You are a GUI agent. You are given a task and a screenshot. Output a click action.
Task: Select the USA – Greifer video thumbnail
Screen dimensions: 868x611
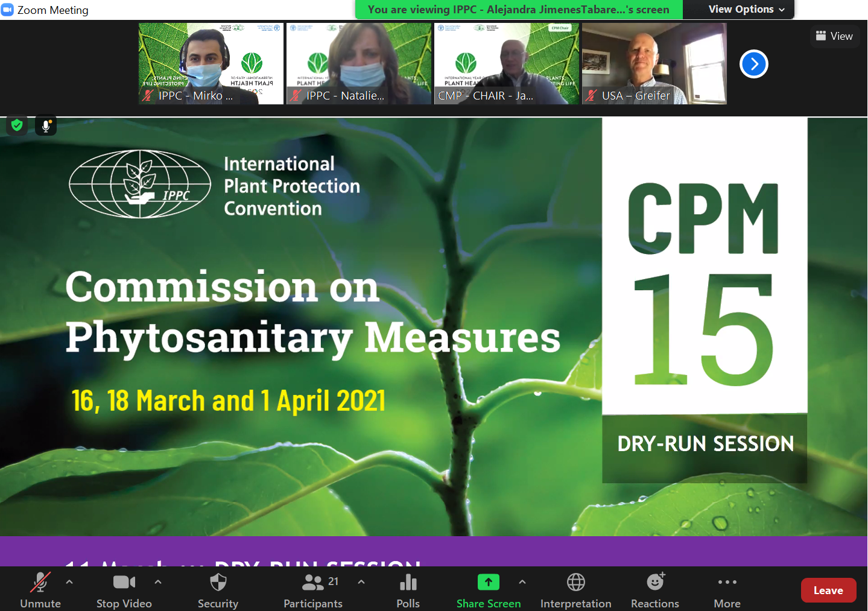[654, 63]
